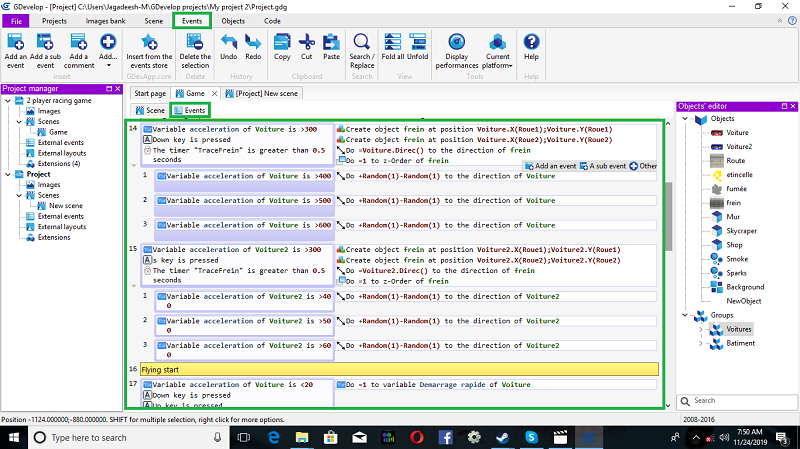
Task: Collapse the 2 player racing game tree
Action: (x=7, y=102)
